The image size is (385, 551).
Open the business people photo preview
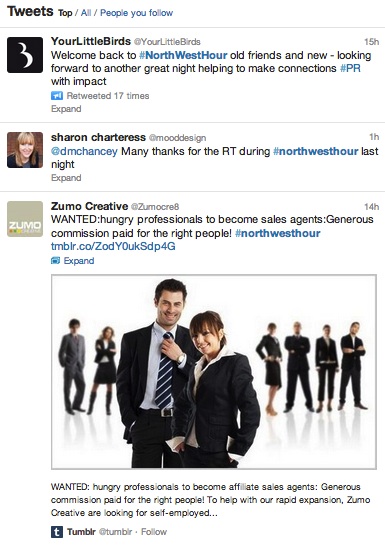(214, 372)
